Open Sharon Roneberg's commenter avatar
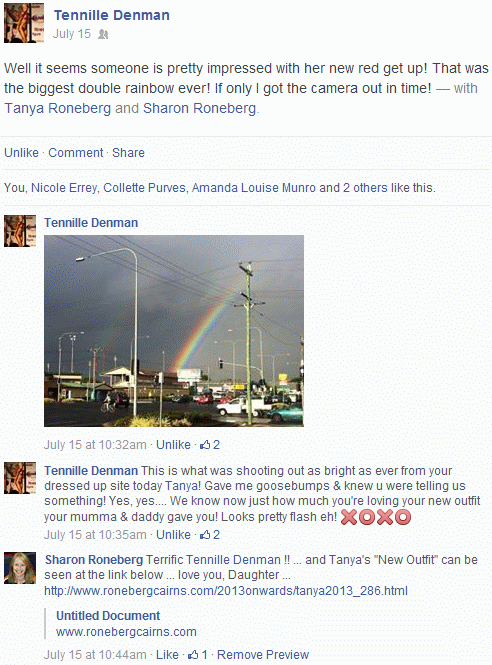The image size is (492, 665). tap(20, 568)
